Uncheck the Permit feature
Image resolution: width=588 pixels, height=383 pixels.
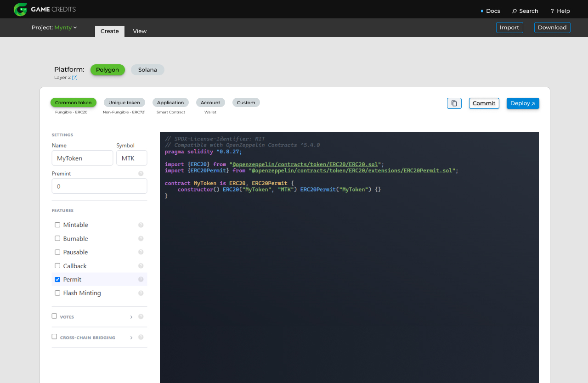tap(57, 279)
